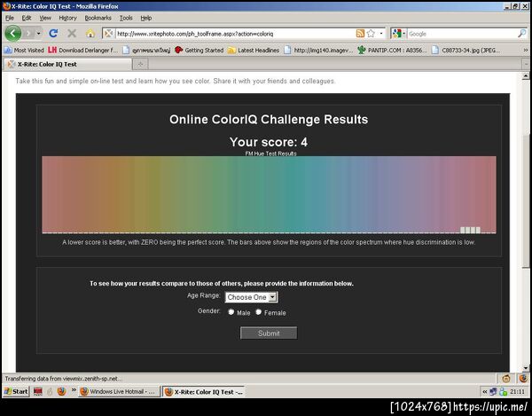
Task: Expand the quick launch chevron
Action: point(74,390)
